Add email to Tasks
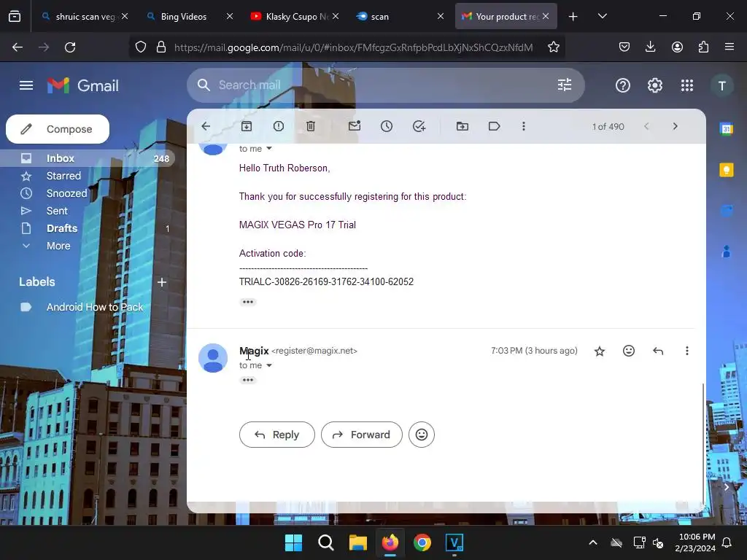 point(419,126)
